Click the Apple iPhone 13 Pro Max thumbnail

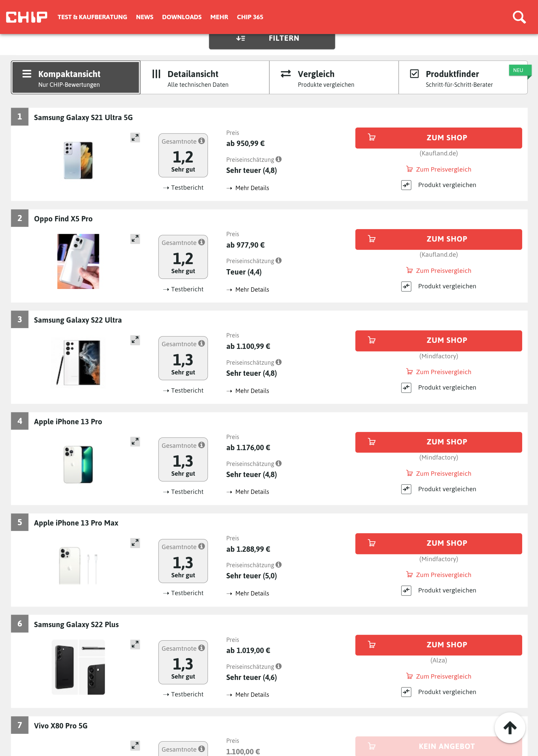pos(78,566)
